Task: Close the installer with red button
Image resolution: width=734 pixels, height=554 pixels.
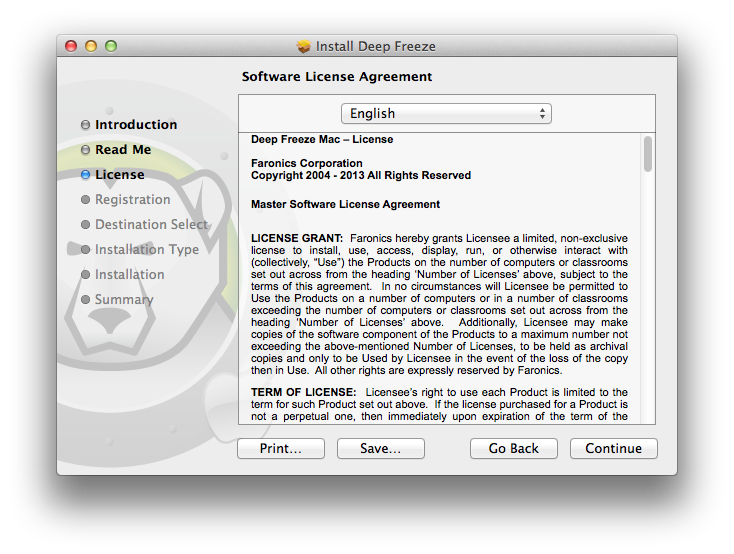Action: coord(71,46)
